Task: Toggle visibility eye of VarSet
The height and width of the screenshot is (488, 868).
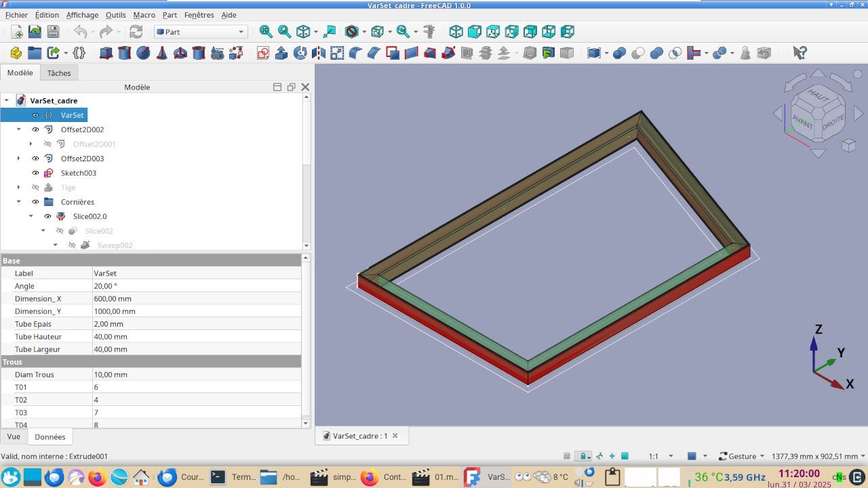Action: pos(35,115)
